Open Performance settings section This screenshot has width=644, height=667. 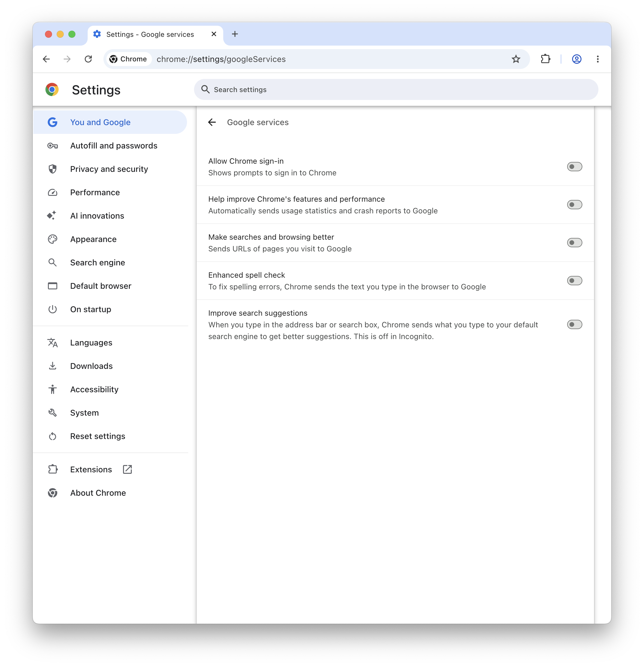pos(110,193)
